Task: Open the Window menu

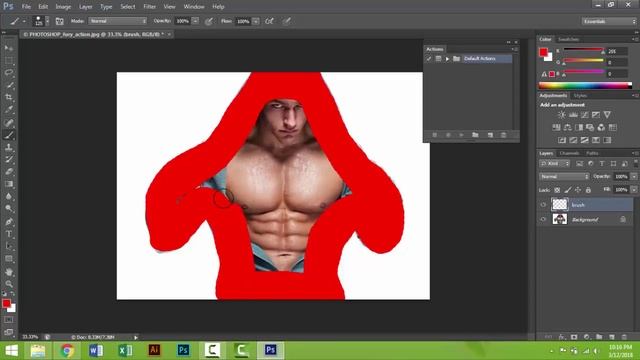Action: pos(194,7)
